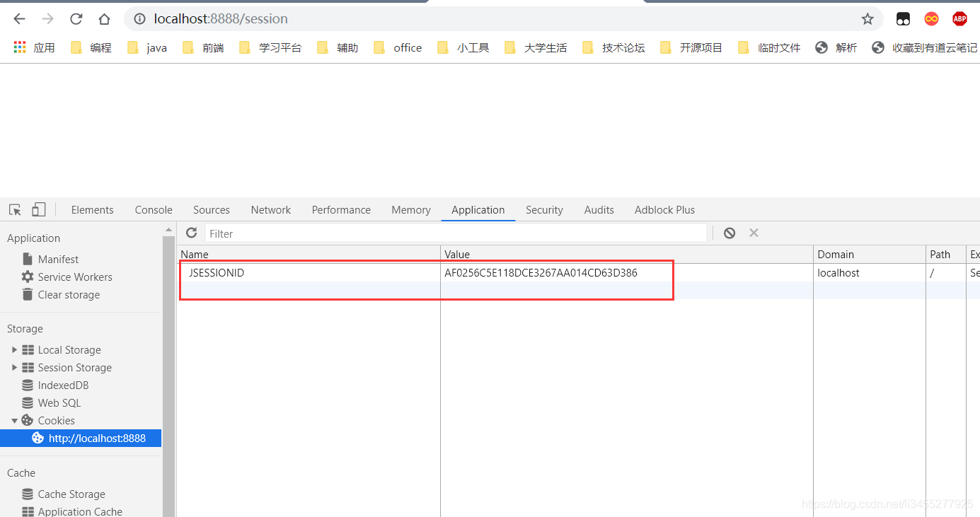Switch to the Performance tab

point(341,210)
